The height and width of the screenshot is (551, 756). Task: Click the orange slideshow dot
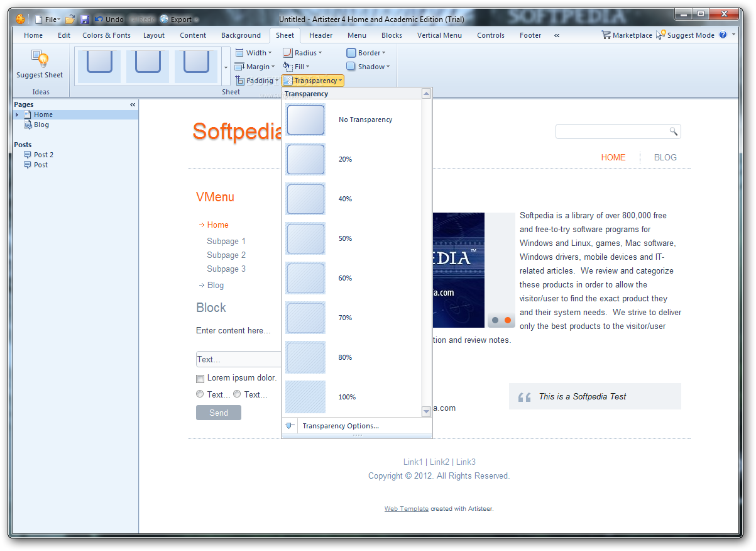pyautogui.click(x=508, y=320)
